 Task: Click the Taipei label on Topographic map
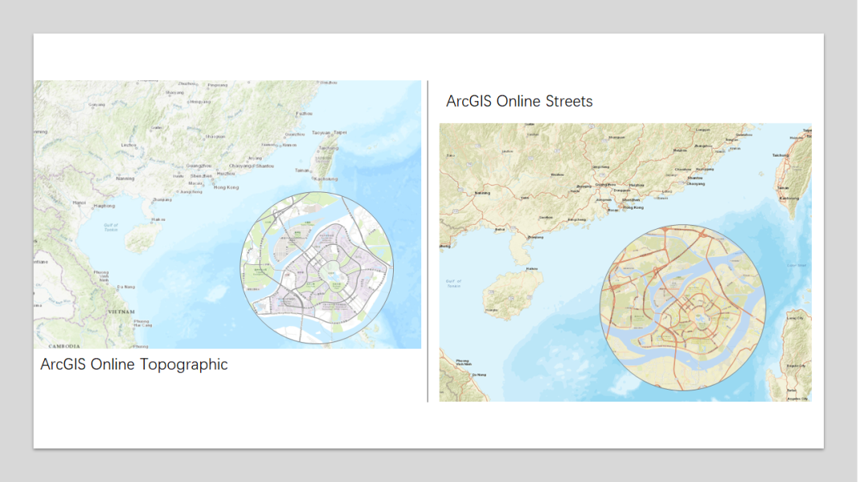pos(340,133)
